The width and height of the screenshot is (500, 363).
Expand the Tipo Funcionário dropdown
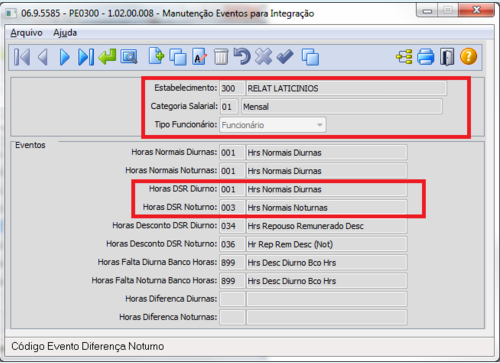[x=319, y=125]
